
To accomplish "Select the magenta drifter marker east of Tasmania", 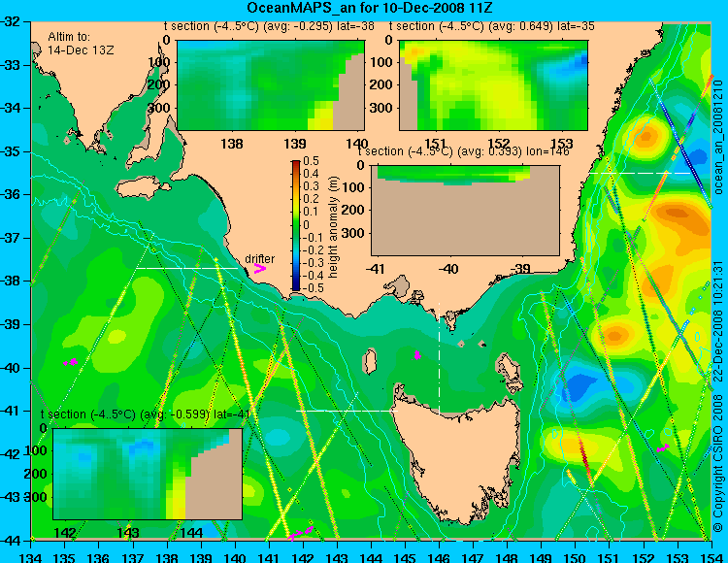I will [663, 447].
